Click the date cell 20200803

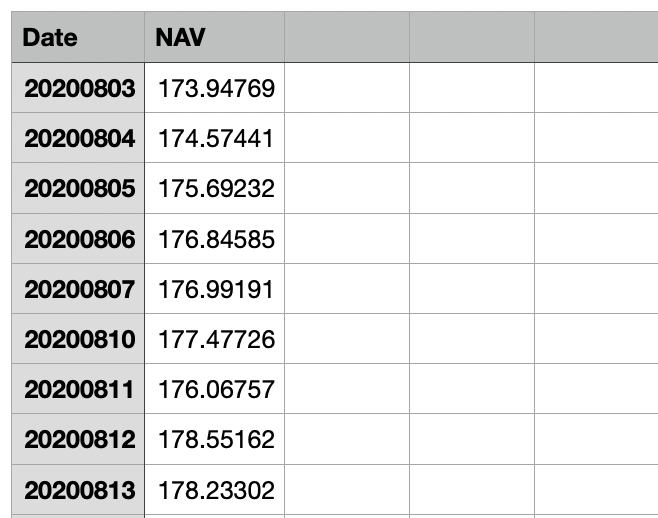pyautogui.click(x=78, y=88)
